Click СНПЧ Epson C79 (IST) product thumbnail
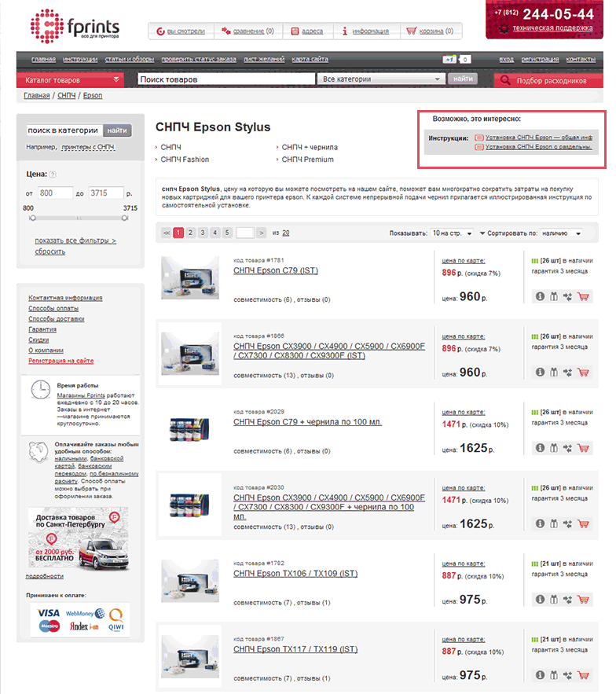This screenshot has width=616, height=694. [190, 278]
